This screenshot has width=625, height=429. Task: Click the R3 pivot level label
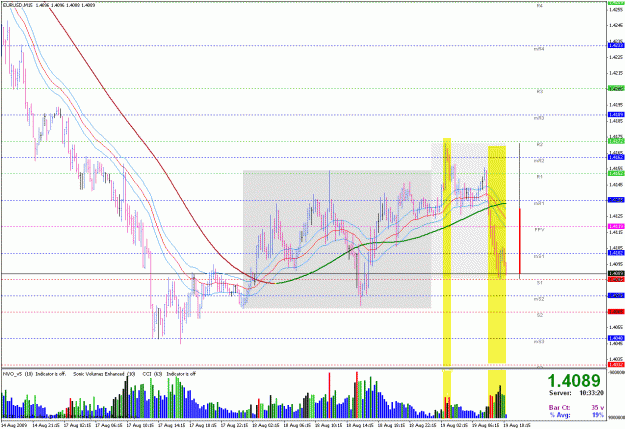pos(539,91)
